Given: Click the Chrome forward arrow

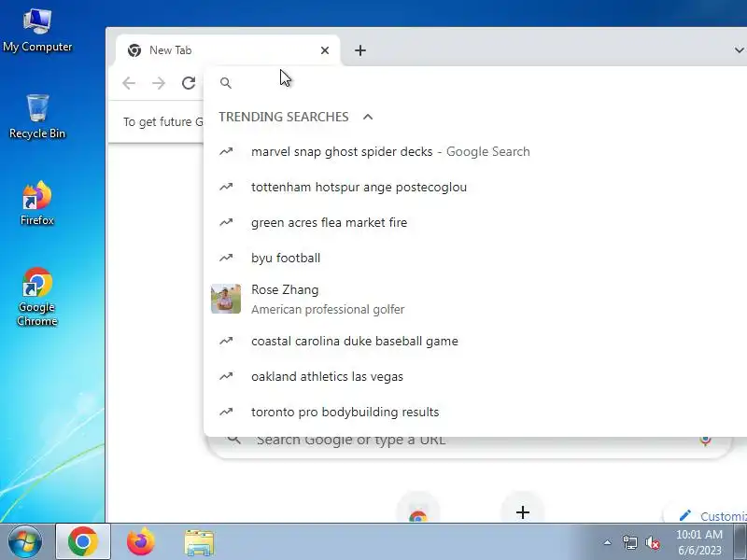Looking at the screenshot, I should tap(159, 83).
